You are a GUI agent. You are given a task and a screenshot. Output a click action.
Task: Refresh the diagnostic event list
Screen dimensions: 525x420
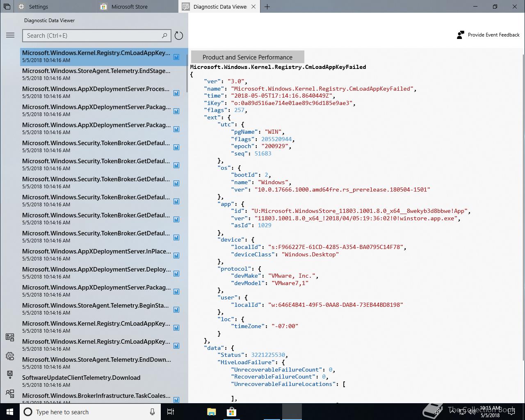[x=179, y=36]
